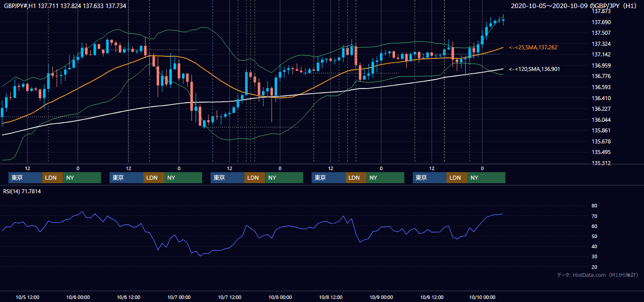Viewport: 644px width, 302px height.
Task: Click the 10/10 00:00 time axis label
Action: tap(482, 297)
